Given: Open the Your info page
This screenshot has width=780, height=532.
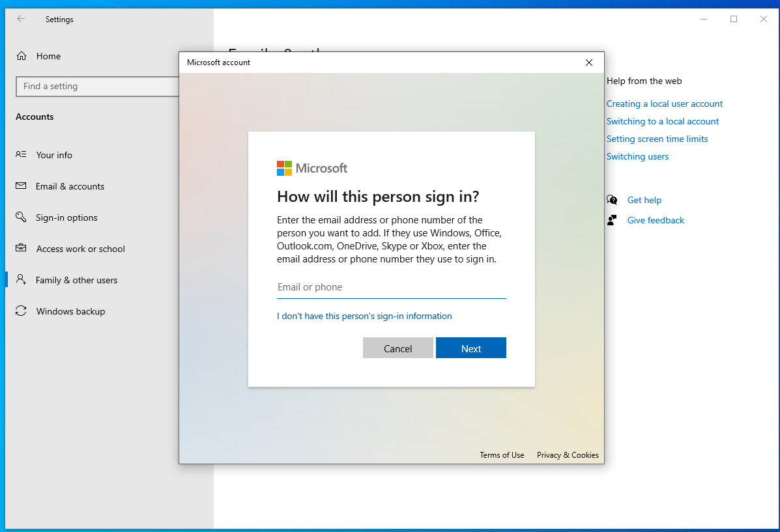Looking at the screenshot, I should [x=54, y=155].
